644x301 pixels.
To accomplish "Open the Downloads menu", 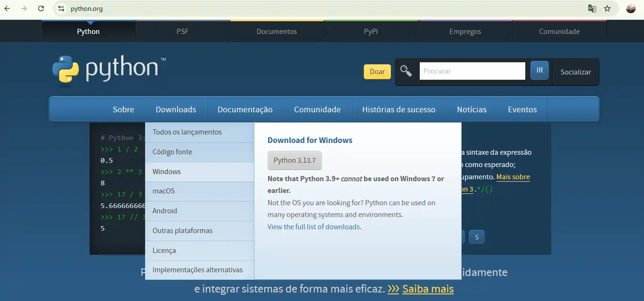I will click(176, 109).
